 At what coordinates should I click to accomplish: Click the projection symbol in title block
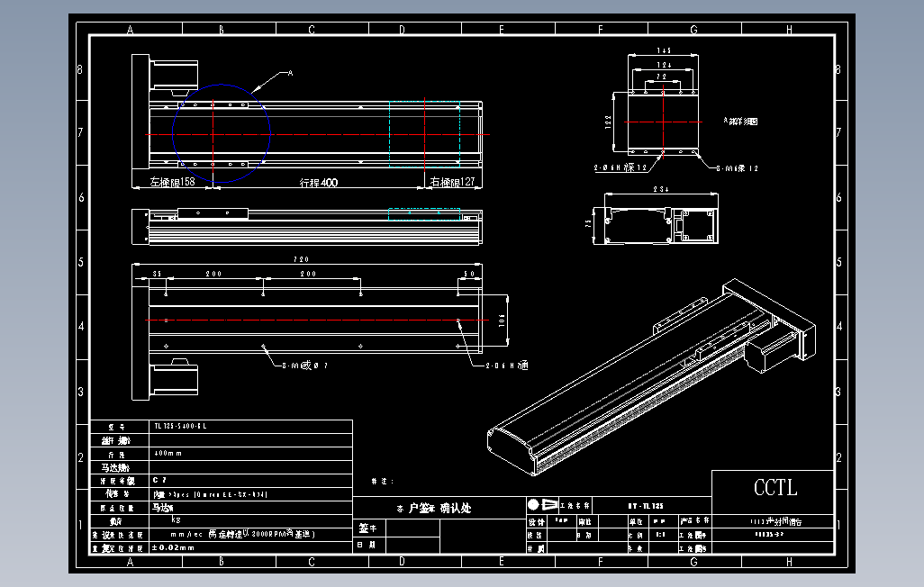pos(543,505)
